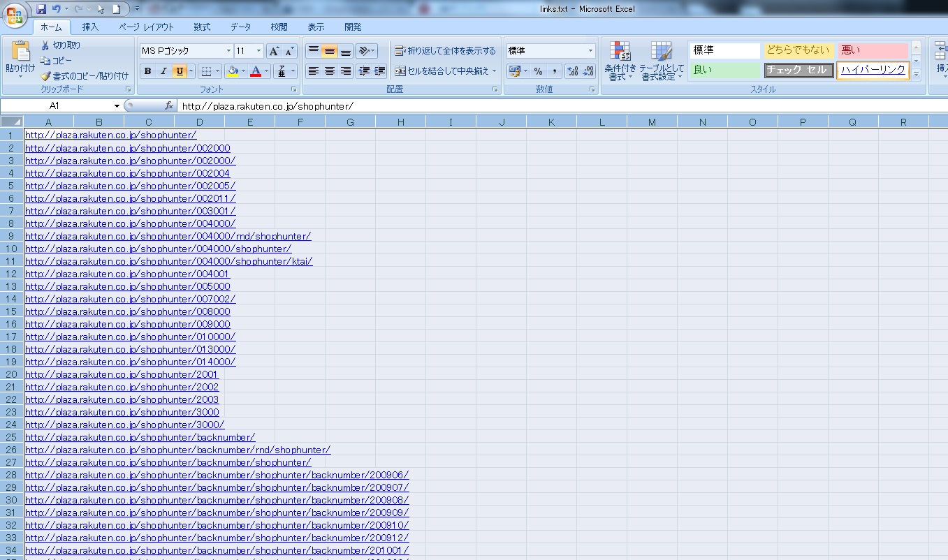948x560 pixels.
Task: Expand the font size 11 dropdown
Action: coord(259,51)
